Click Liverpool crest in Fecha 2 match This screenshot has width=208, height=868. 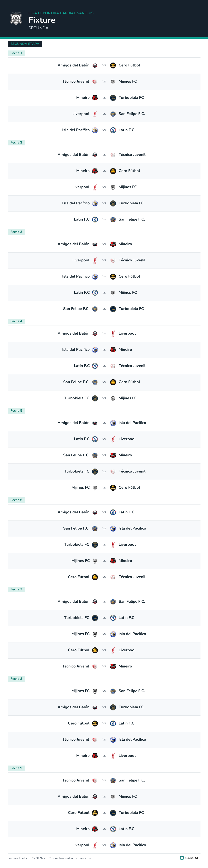[95, 187]
